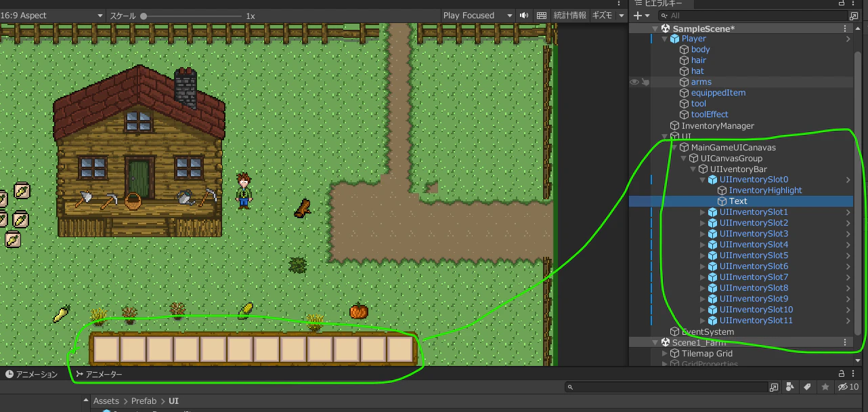Image resolution: width=868 pixels, height=412 pixels.
Task: Click the pumpkin item in Game view
Action: coord(359,311)
